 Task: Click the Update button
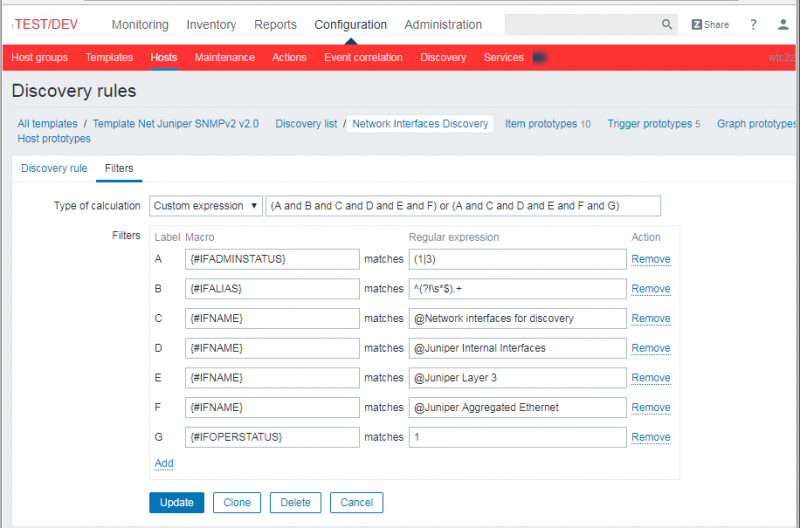[x=177, y=503]
